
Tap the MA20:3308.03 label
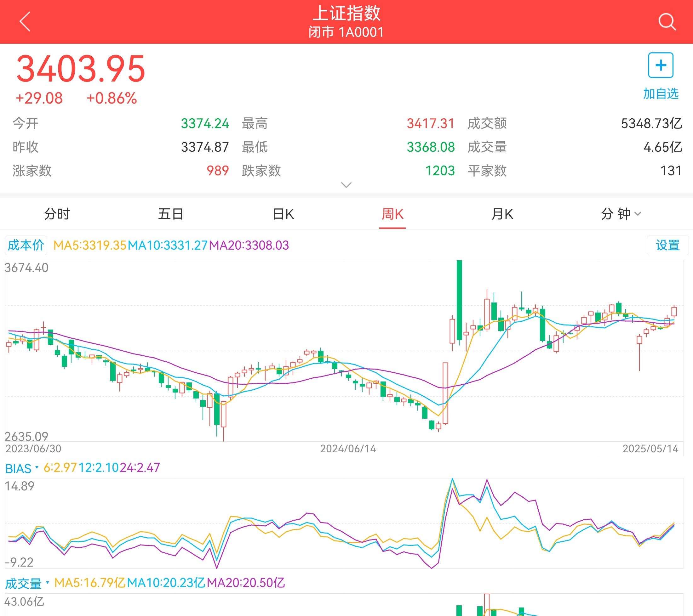(249, 245)
